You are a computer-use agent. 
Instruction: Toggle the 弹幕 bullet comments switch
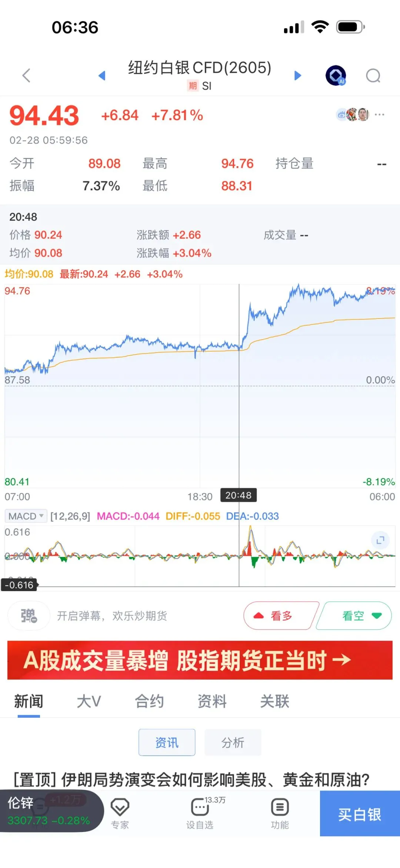coord(29,616)
